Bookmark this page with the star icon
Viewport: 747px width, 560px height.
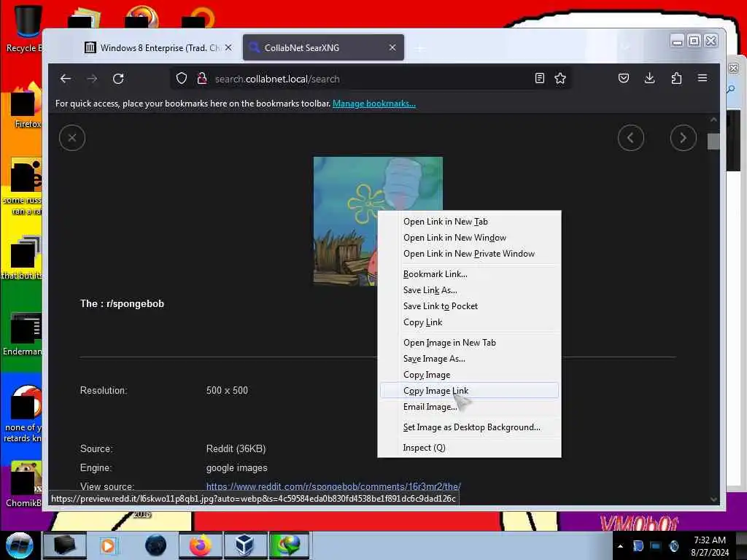click(560, 79)
